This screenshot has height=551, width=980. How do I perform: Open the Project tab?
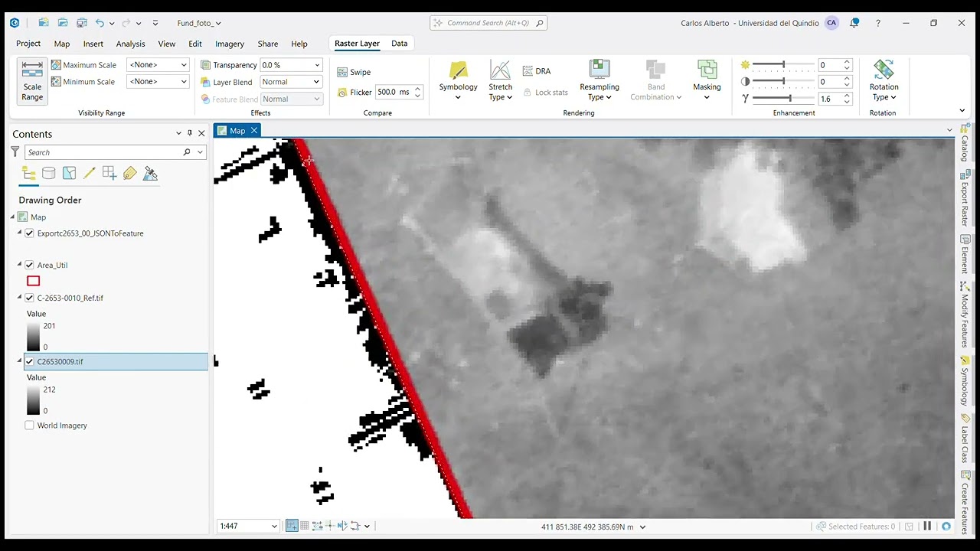(28, 44)
